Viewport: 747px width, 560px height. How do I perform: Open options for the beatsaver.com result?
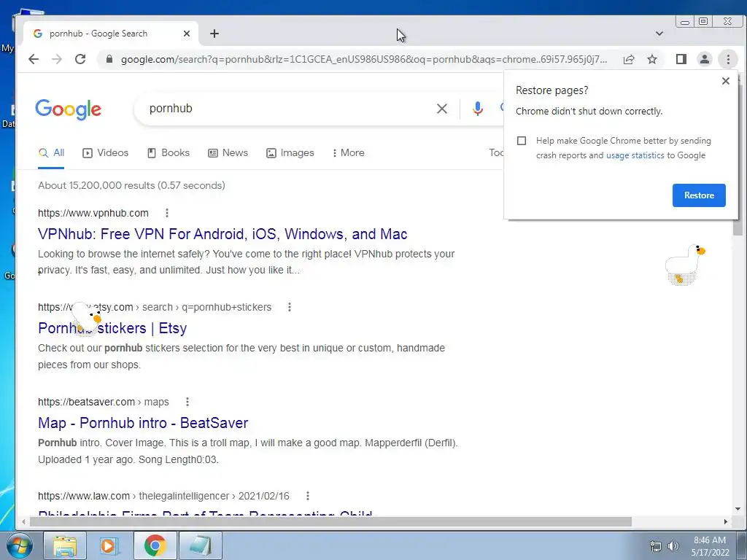[x=187, y=402]
